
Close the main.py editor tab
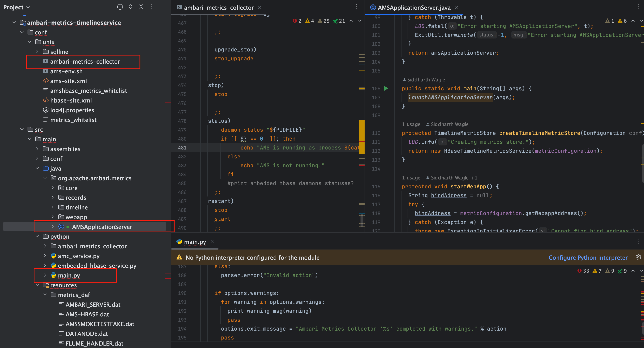click(212, 241)
